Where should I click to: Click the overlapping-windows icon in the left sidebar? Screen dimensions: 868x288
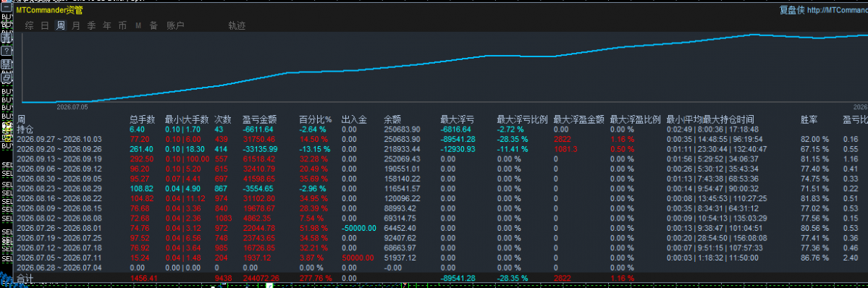point(6,77)
